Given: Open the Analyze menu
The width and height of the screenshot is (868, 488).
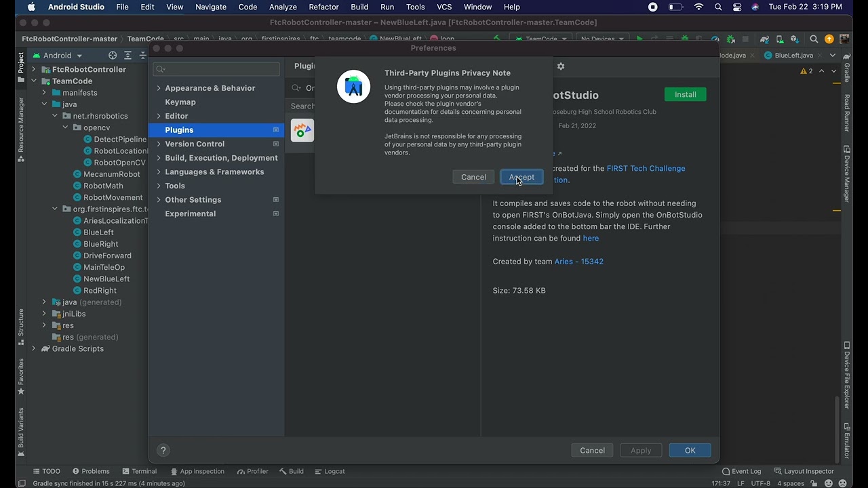Looking at the screenshot, I should [x=283, y=7].
